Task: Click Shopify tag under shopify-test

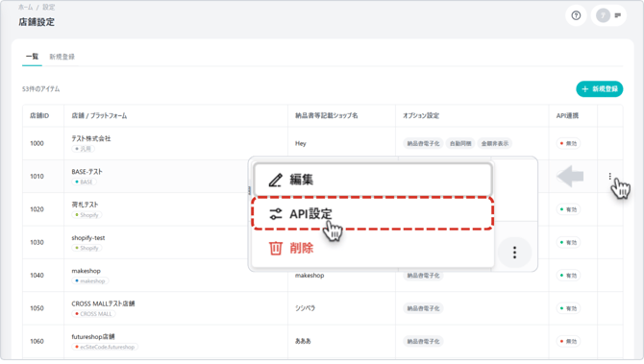Action: [x=87, y=248]
